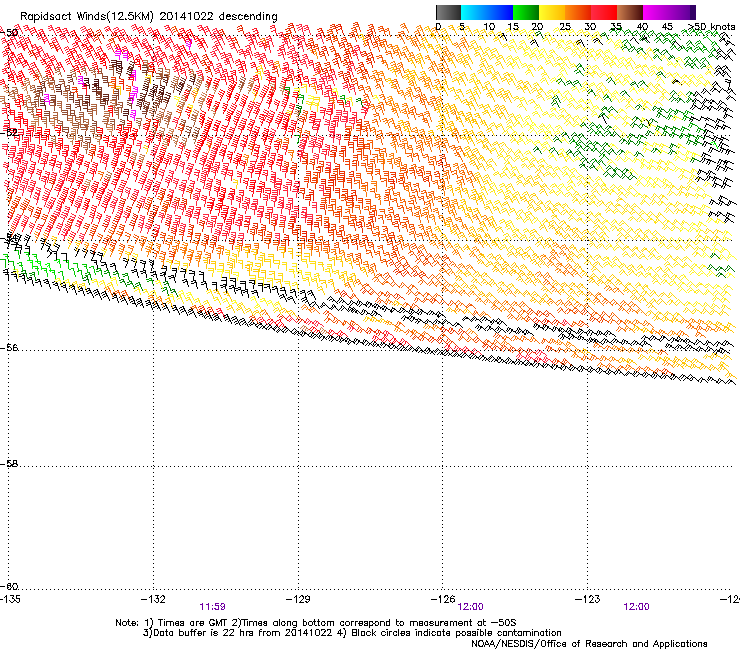Click the gray 0-5 knots legend swatch
This screenshot has height=650, width=740.
(448, 12)
